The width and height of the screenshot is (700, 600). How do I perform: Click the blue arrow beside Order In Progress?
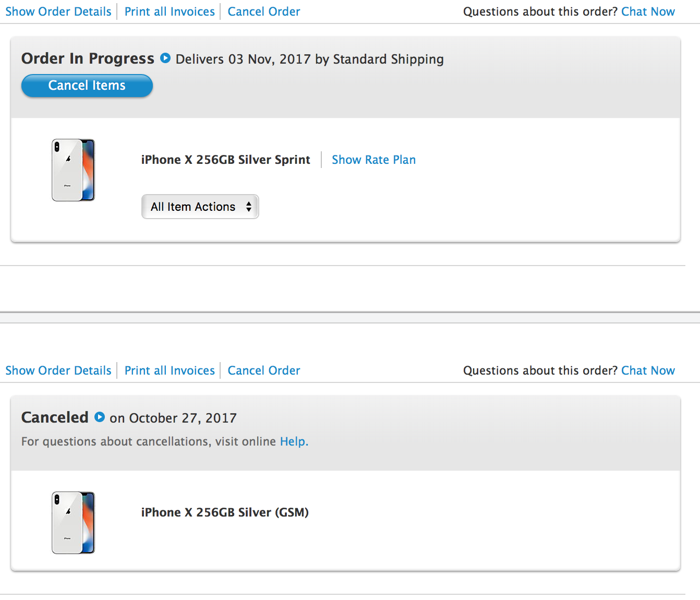click(165, 58)
